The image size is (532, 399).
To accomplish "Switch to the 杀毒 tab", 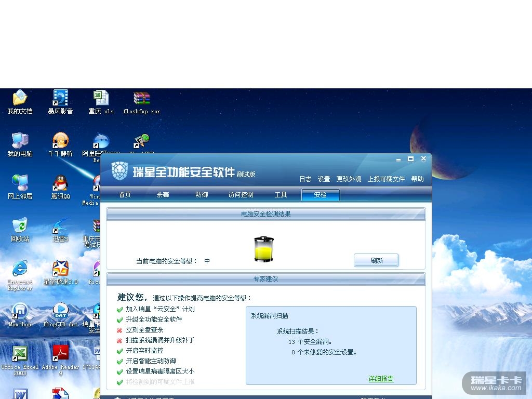I will click(163, 194).
